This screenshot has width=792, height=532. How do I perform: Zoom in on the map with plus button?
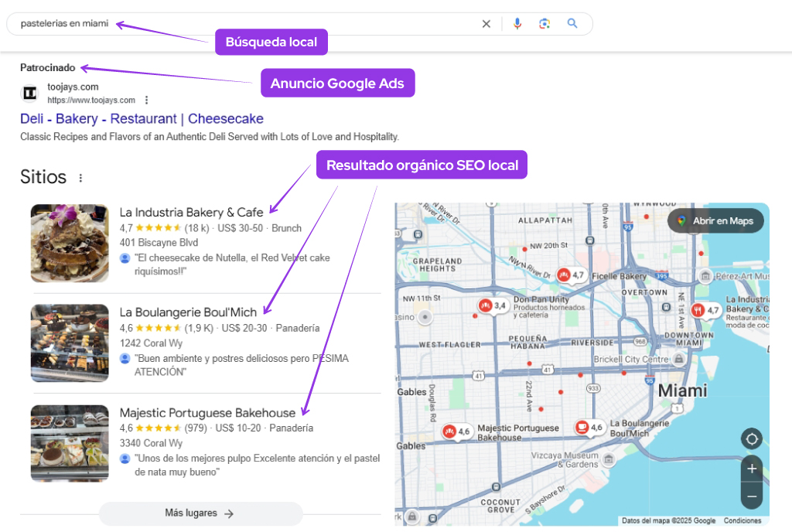[x=752, y=469]
